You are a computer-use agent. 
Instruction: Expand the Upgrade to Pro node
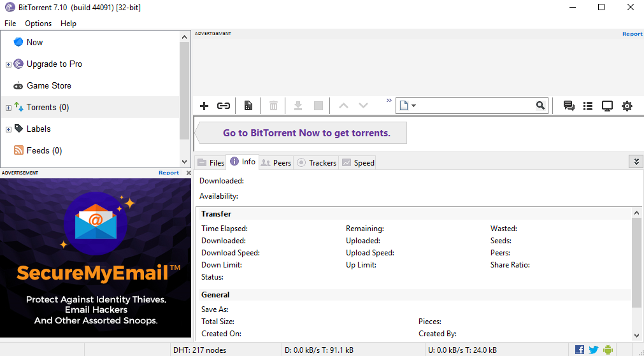pyautogui.click(x=8, y=64)
